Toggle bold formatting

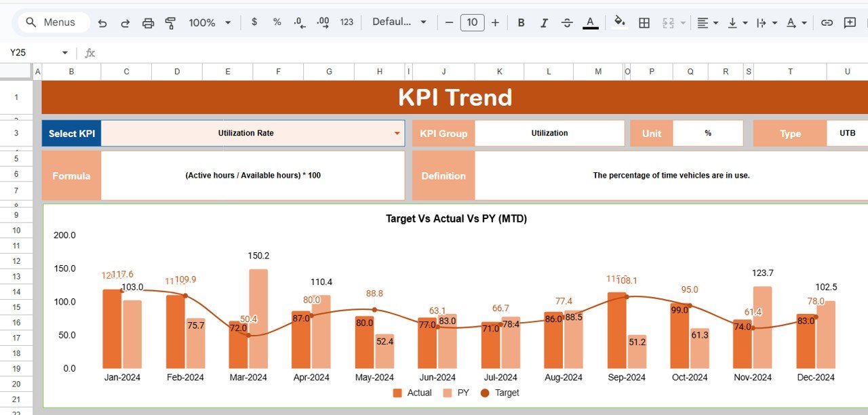(521, 22)
